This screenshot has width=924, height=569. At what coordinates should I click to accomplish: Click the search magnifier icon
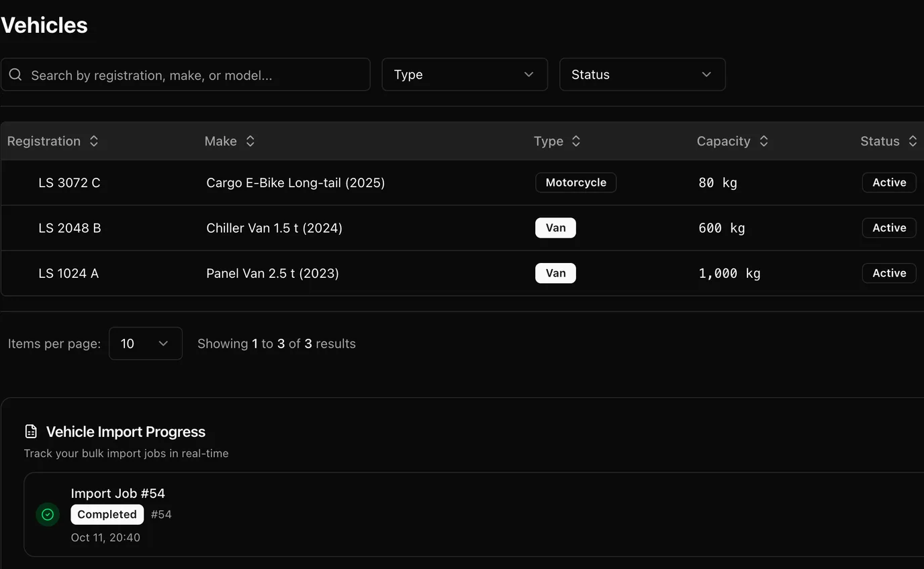(15, 74)
